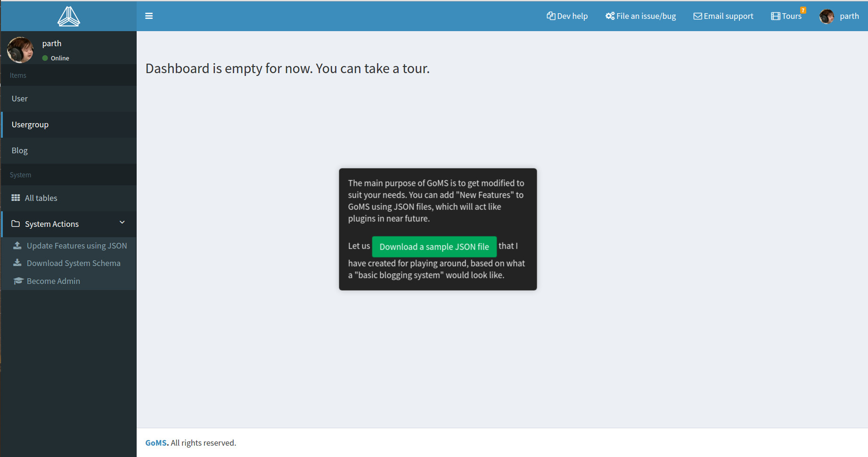Click the parth username in sidebar

(52, 43)
